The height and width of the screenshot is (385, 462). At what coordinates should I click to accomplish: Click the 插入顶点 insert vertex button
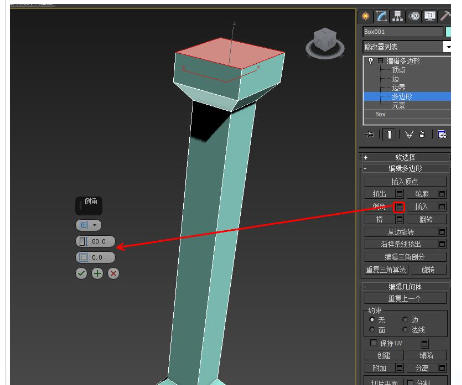point(405,181)
